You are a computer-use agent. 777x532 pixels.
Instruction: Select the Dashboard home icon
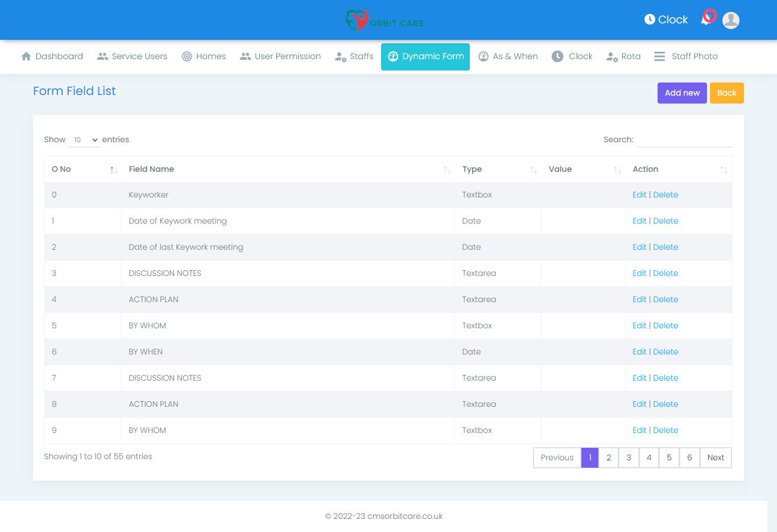pyautogui.click(x=26, y=56)
